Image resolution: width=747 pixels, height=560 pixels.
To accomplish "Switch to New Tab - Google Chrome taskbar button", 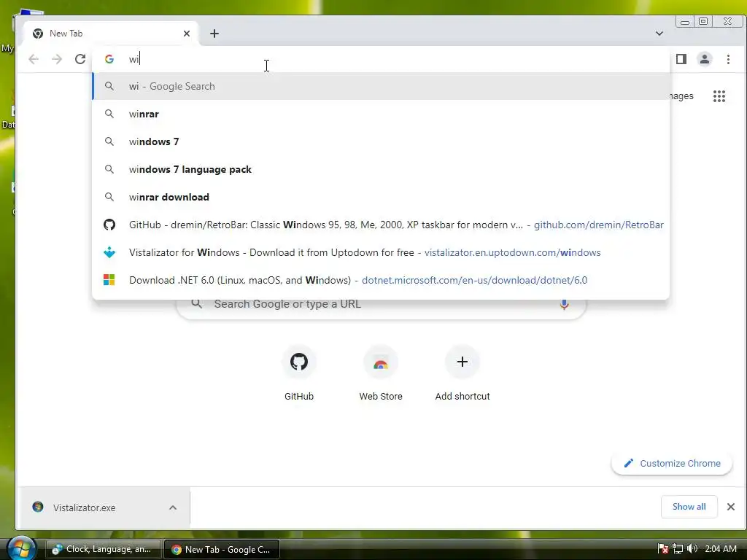I will pyautogui.click(x=222, y=550).
